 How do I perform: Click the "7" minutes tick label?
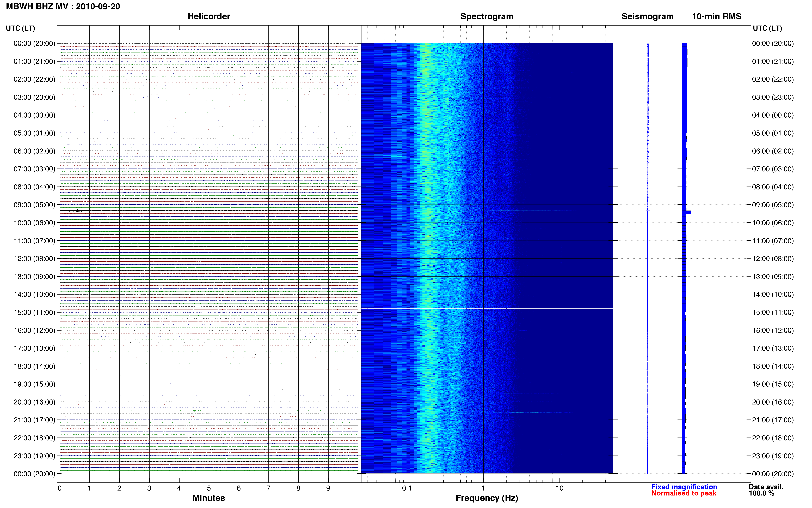click(268, 488)
